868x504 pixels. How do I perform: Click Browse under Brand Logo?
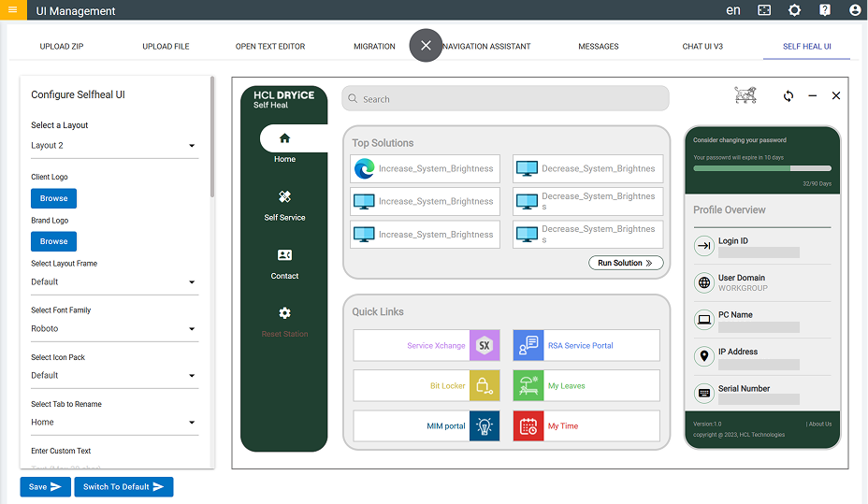point(53,241)
